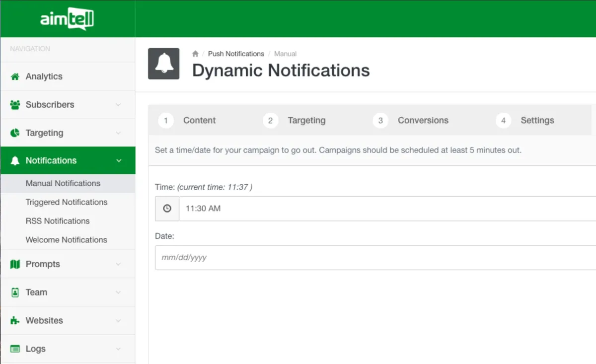Go to step 3 Conversions tab
The image size is (596, 364).
[411, 120]
